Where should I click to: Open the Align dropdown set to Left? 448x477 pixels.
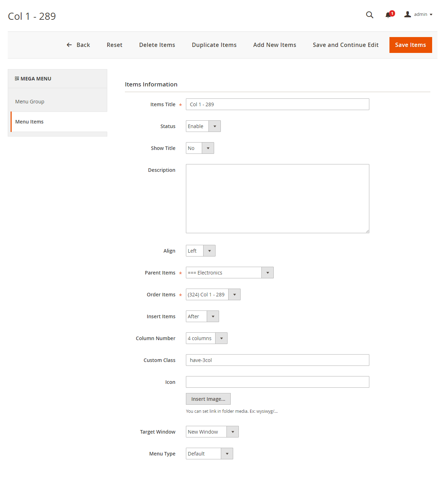coord(201,251)
